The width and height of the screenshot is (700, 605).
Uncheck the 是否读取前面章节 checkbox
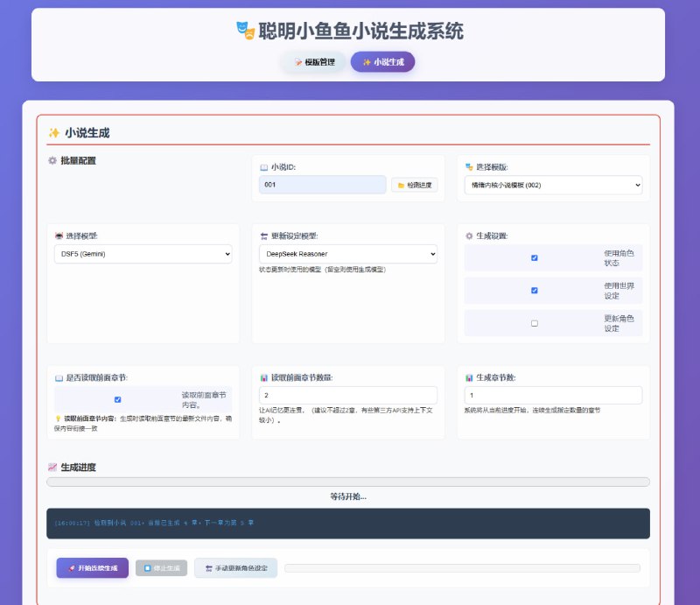[x=115, y=398]
